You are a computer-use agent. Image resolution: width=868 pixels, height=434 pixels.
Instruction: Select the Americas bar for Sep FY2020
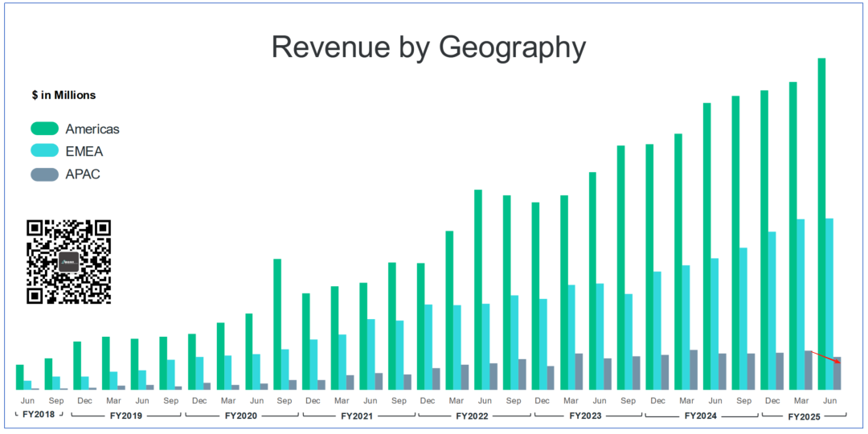[x=276, y=324]
